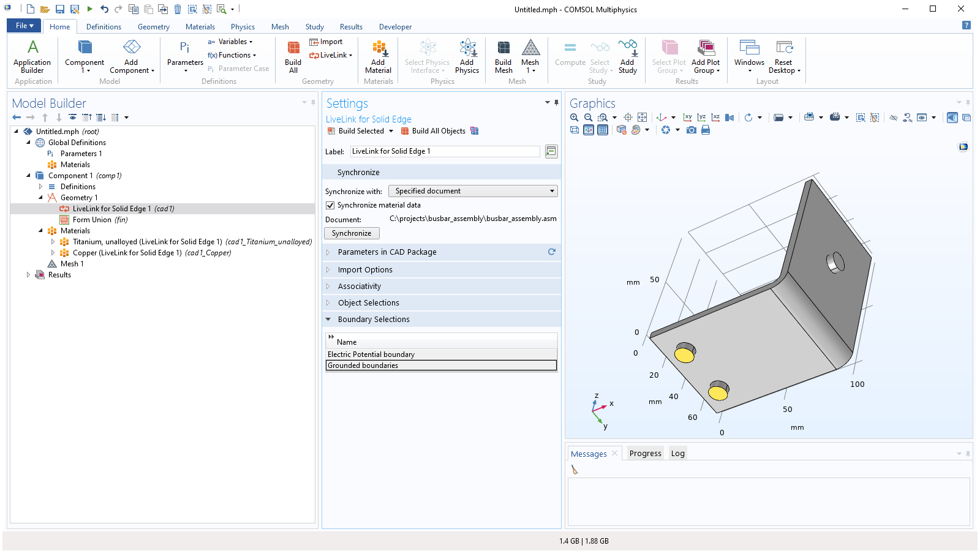
Task: Click Zoom In in Graphics toolbar
Action: click(x=574, y=118)
